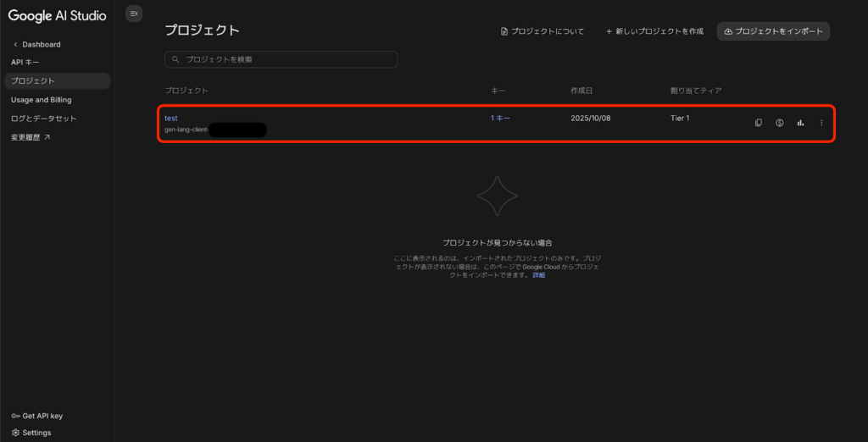The height and width of the screenshot is (442, 868).
Task: Click the document icon beside プロジェクトについて
Action: [x=504, y=31]
